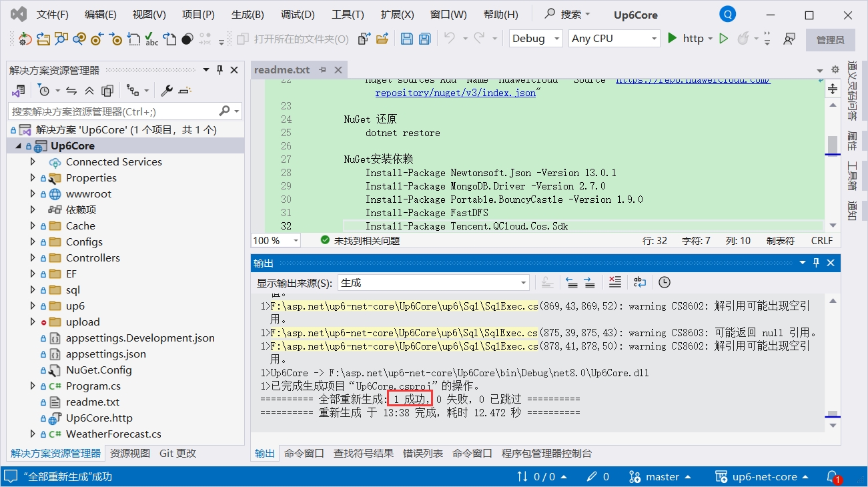Click the Output panel vertical scrollbar

pos(832,360)
